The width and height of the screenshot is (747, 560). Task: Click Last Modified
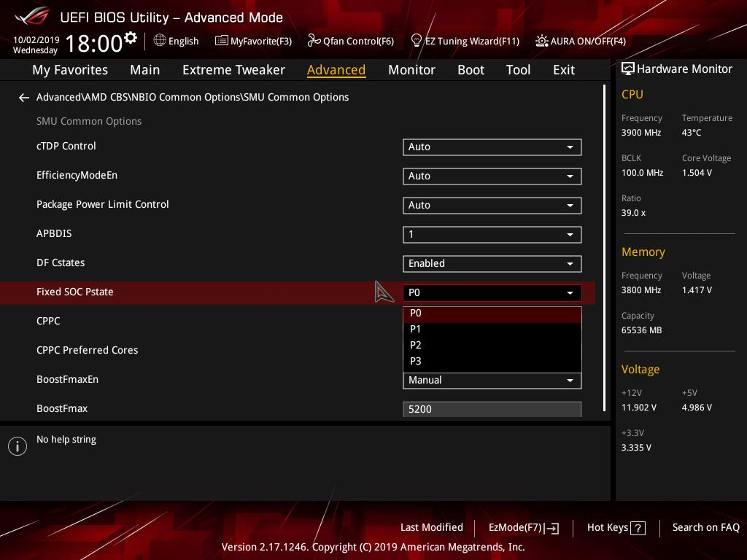click(432, 528)
